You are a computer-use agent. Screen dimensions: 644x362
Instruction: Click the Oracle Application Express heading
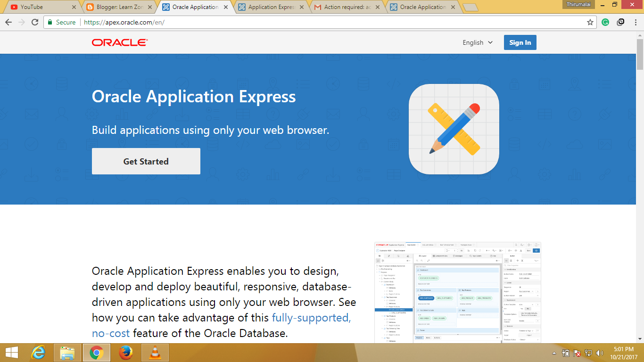[x=194, y=96]
